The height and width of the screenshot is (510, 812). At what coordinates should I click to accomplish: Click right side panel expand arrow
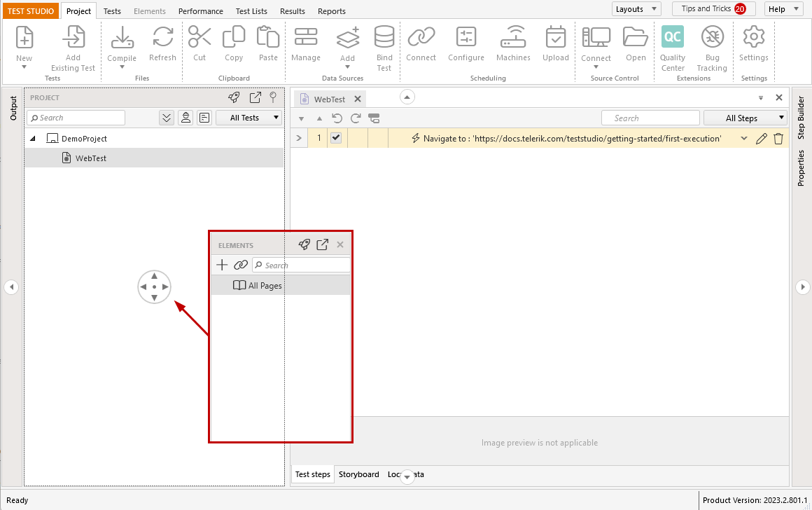click(802, 287)
